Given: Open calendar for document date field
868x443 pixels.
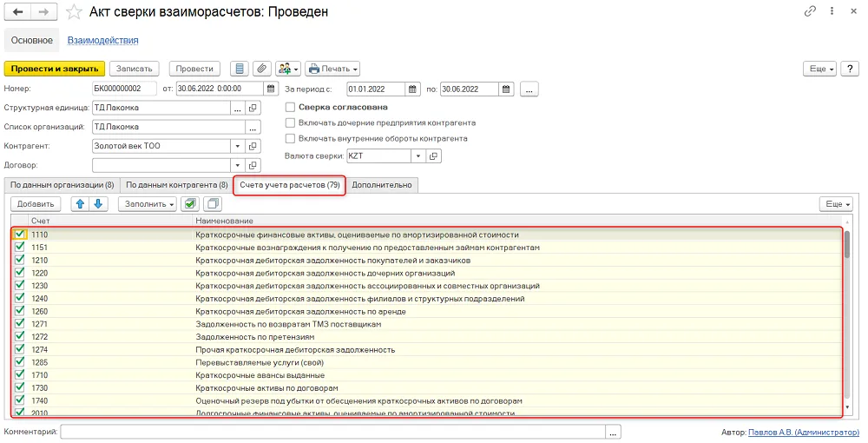Looking at the screenshot, I should coord(271,89).
